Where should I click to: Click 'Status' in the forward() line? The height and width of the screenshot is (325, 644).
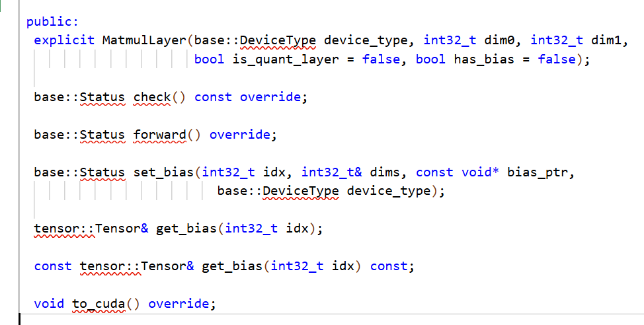(102, 135)
